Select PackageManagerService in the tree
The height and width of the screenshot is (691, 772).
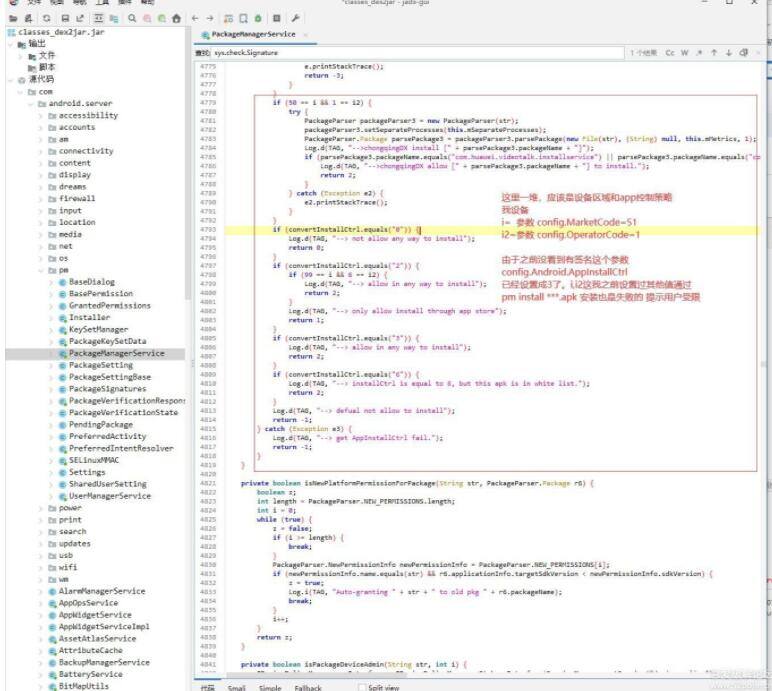point(112,354)
